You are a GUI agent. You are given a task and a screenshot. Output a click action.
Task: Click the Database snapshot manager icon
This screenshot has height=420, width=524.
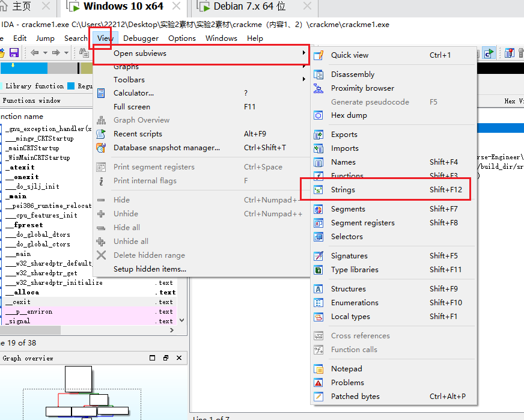[x=101, y=148]
